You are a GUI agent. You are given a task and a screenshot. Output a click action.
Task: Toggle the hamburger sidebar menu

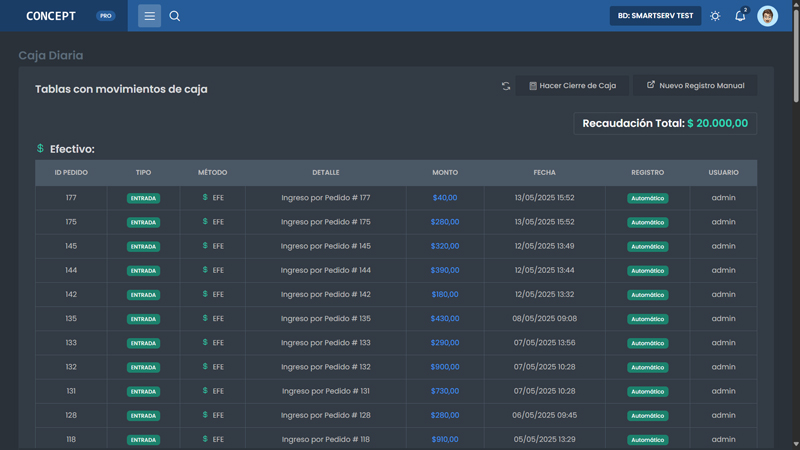click(x=149, y=16)
